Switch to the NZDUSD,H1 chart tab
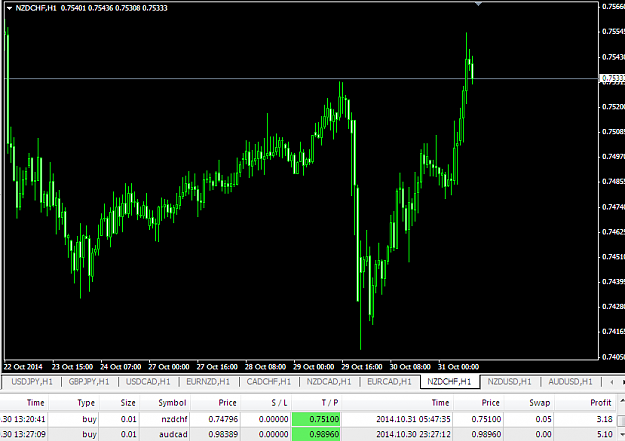This screenshot has height=441, width=625. [509, 382]
